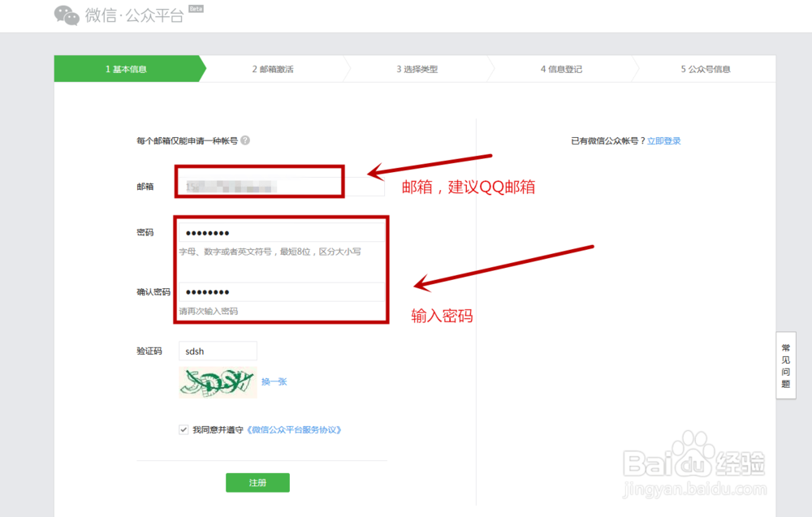The height and width of the screenshot is (517, 812).
Task: Open 微信公众平台服务协议 link
Action: 293,429
